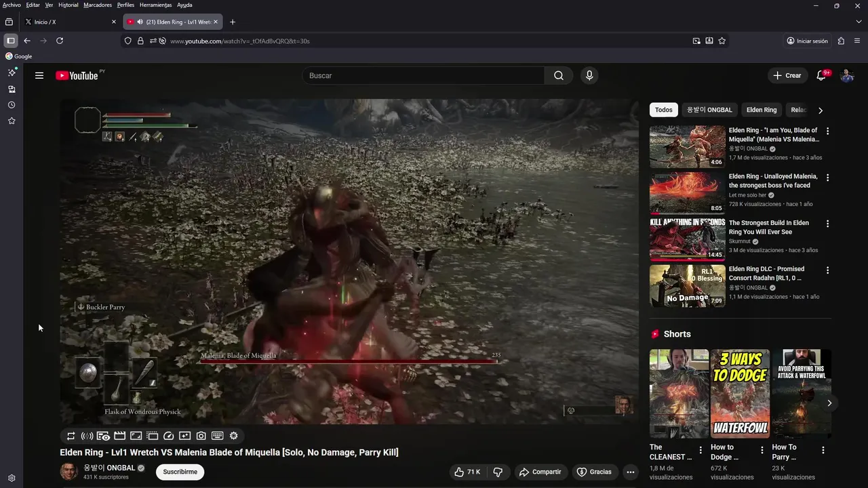
Task: Toggle the Firefox sidebar button
Action: click(x=10, y=41)
